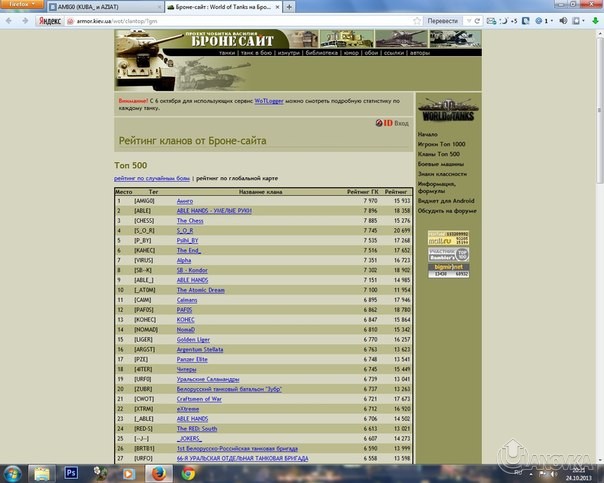Viewport: 604px width, 483px height.
Task: Click the speaker sound toolbar icon
Action: click(563, 21)
